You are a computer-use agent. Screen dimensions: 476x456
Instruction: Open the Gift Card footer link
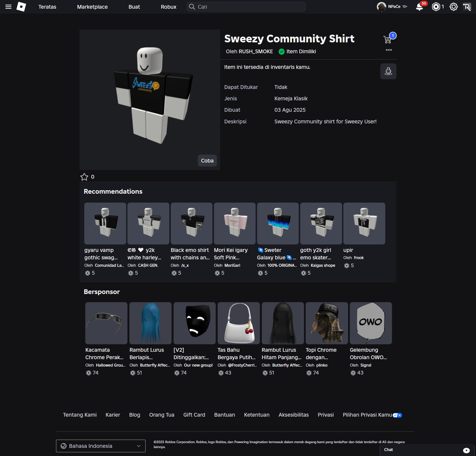coord(194,415)
